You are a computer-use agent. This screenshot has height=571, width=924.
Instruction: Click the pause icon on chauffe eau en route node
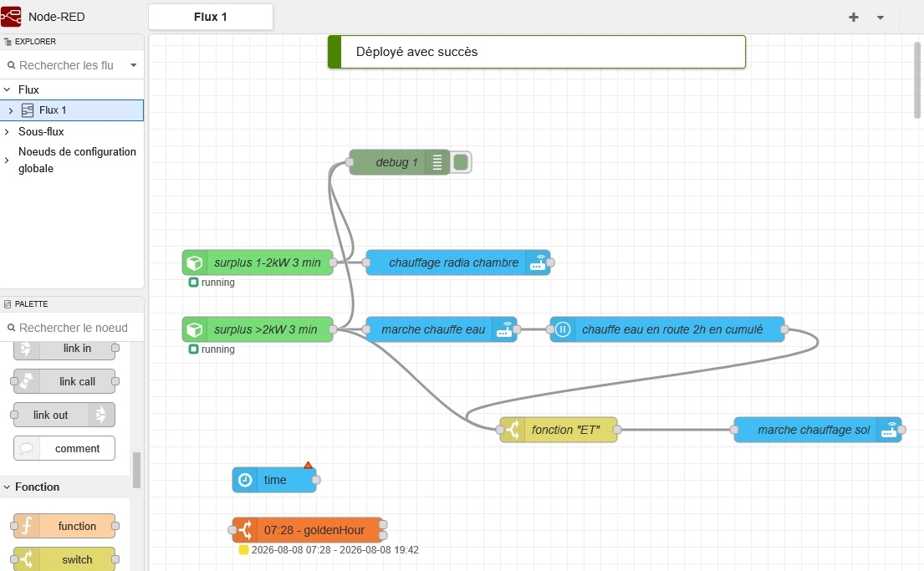pos(562,329)
